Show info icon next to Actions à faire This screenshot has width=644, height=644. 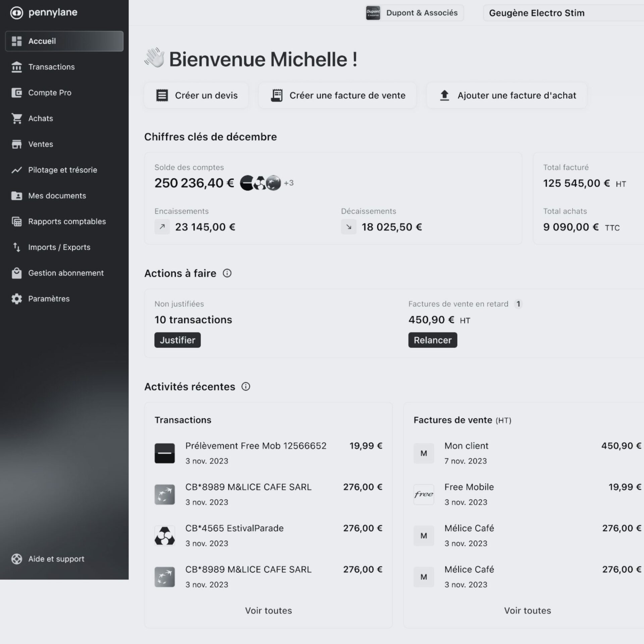tap(227, 273)
